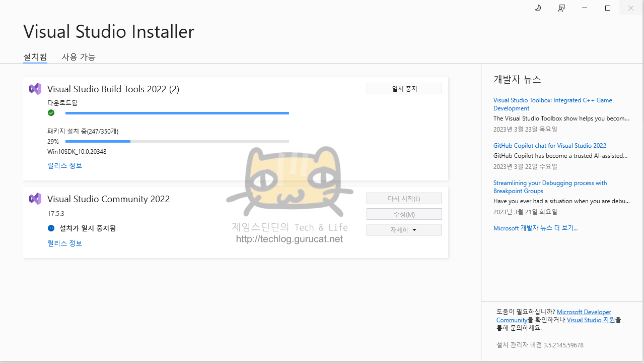This screenshot has width=644, height=363.
Task: Click the blue paused status icon
Action: pyautogui.click(x=51, y=228)
